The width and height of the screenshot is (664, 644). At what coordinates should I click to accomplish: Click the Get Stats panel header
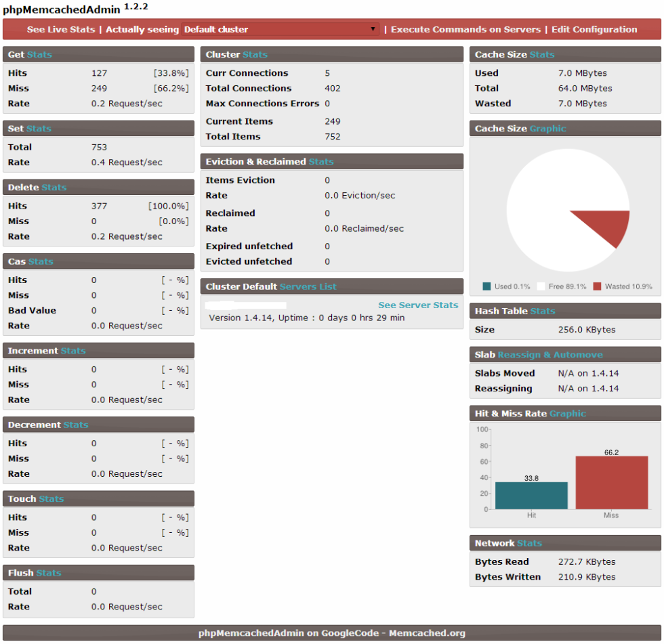(98, 54)
